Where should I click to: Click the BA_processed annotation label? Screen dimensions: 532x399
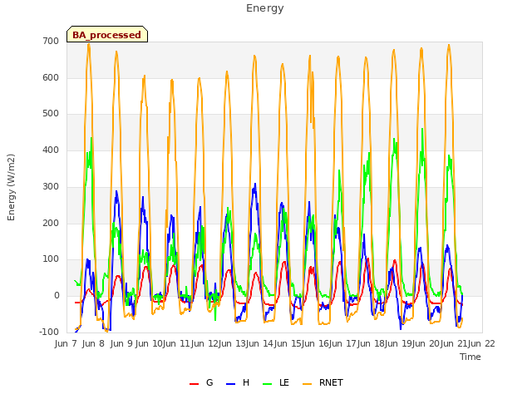pyautogui.click(x=107, y=34)
